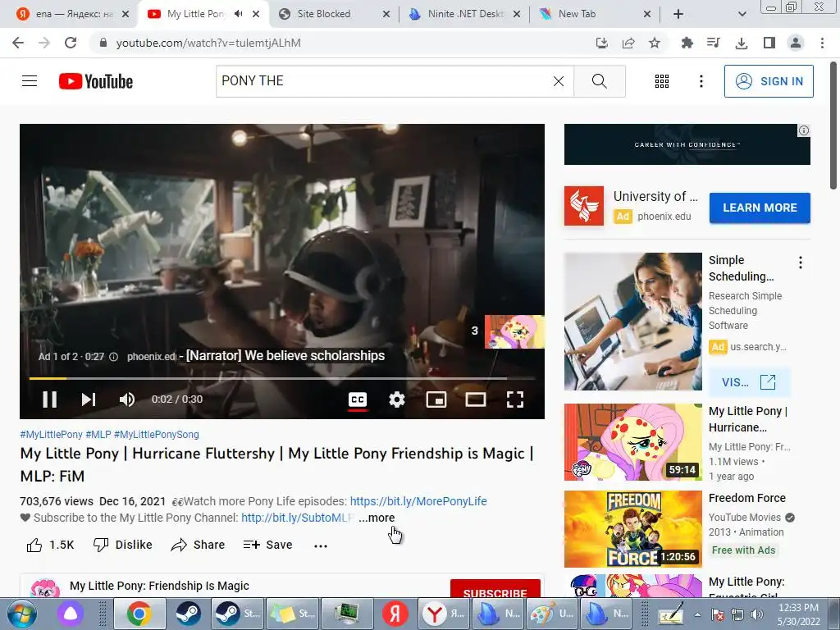Skip to next video in player
This screenshot has width=840, height=630.
(89, 399)
